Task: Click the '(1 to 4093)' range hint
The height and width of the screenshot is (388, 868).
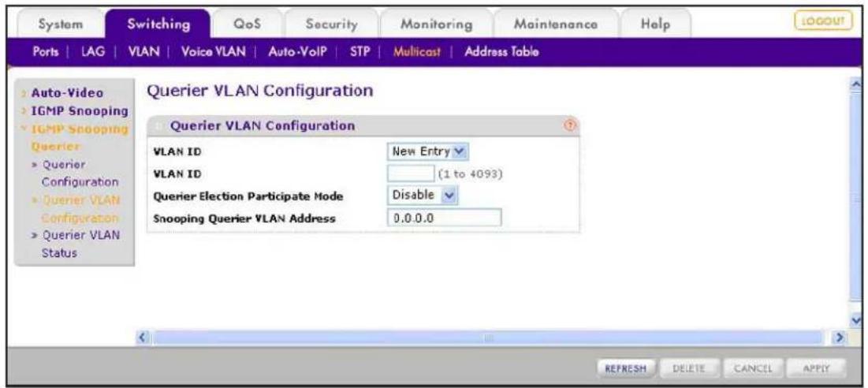Action: pos(470,173)
